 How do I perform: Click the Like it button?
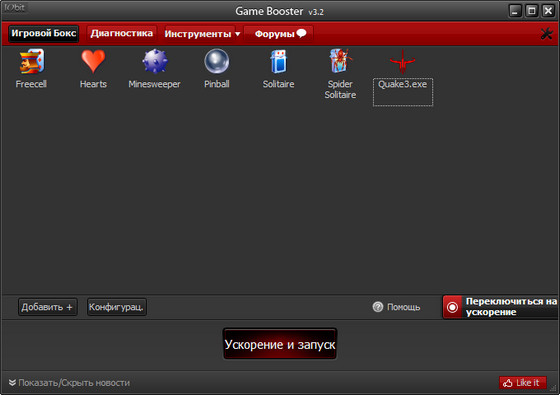click(x=522, y=383)
